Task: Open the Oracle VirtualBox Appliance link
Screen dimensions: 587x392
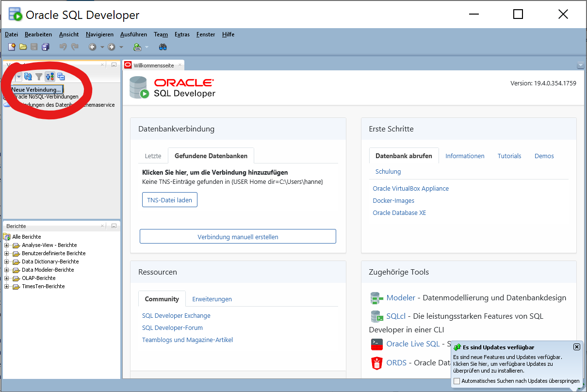Action: [411, 188]
